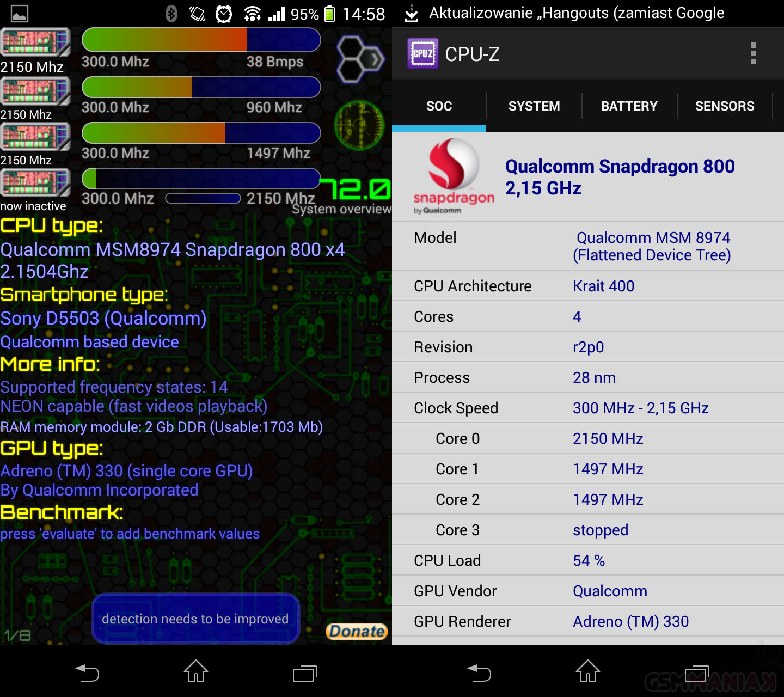Select the SOC tab
784x697 pixels.
click(439, 106)
